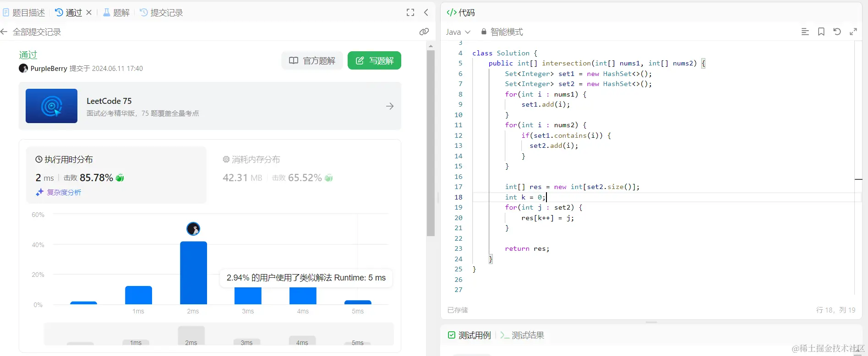Screen dimensions: 868x356
Task: Click line number 17 in the editor gutter
Action: 458,187
